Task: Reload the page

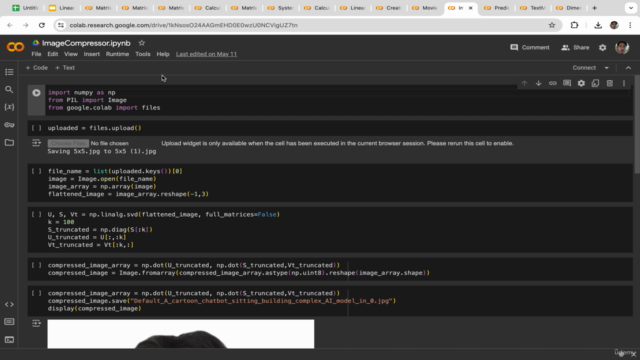Action: (42, 25)
